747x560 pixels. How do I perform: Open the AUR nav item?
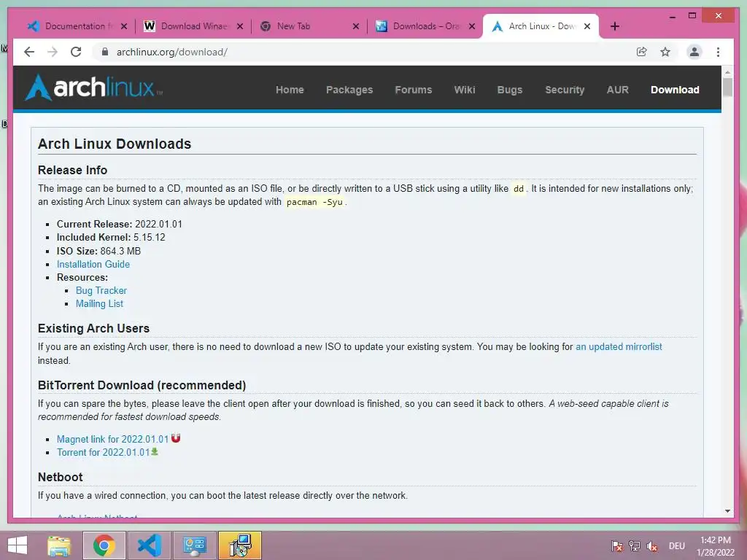tap(617, 90)
